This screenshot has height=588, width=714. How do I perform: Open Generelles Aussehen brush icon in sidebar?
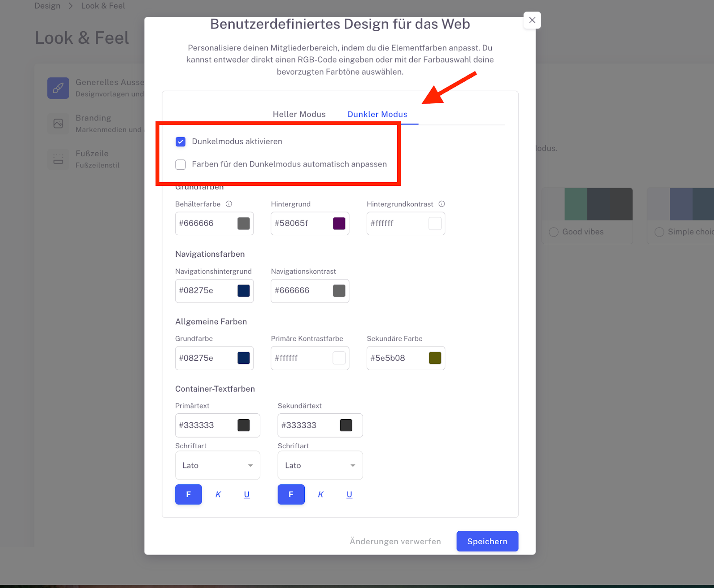click(x=58, y=88)
